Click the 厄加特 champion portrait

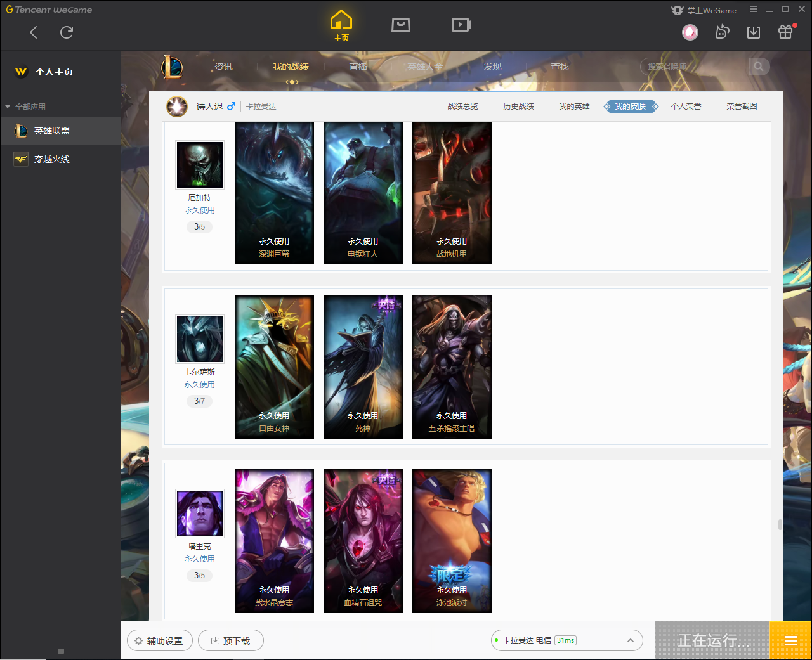tap(200, 165)
